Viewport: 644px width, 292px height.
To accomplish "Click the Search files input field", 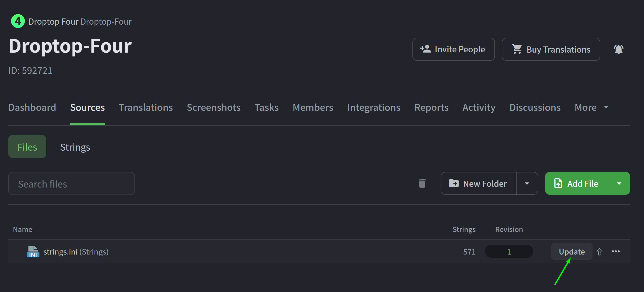I will click(71, 184).
